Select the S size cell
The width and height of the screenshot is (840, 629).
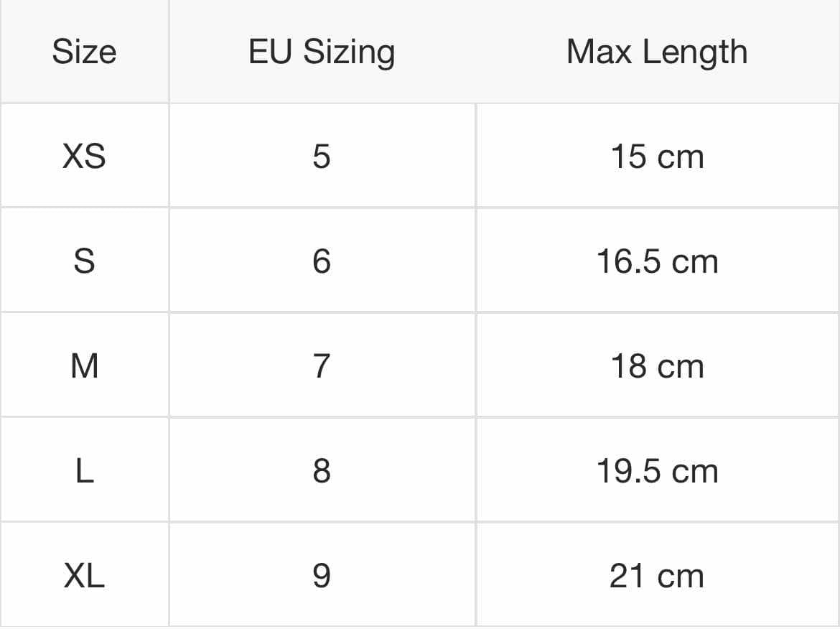[x=84, y=261]
